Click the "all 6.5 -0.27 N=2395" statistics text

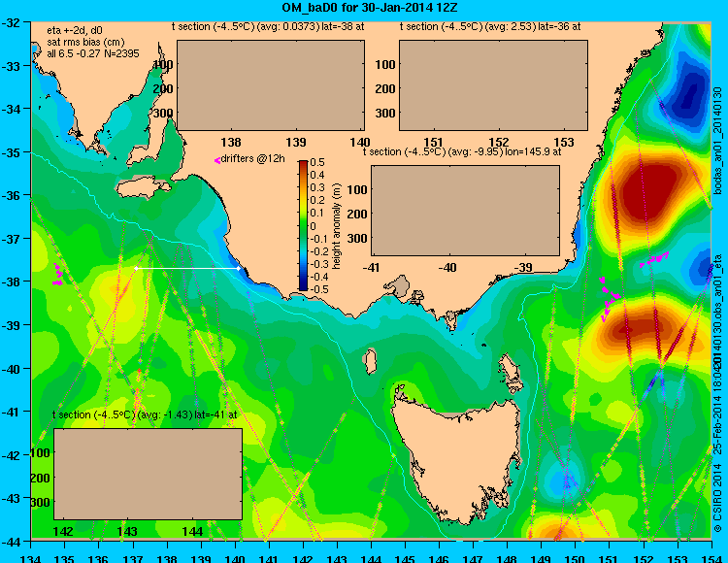point(93,53)
